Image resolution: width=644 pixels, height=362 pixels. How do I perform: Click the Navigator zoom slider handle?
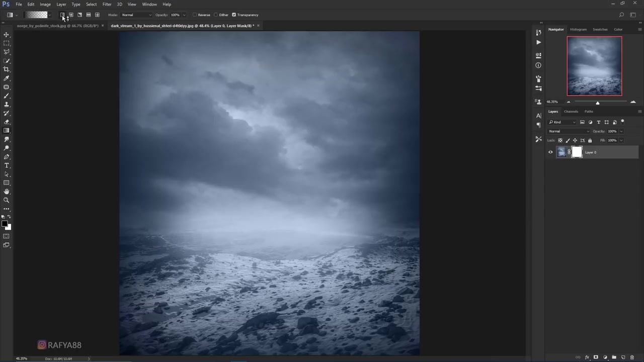click(598, 103)
